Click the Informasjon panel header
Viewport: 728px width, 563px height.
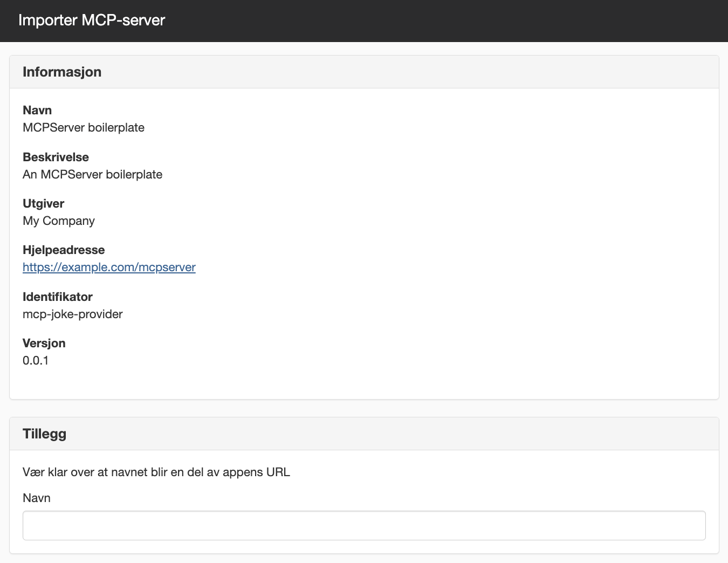point(364,72)
